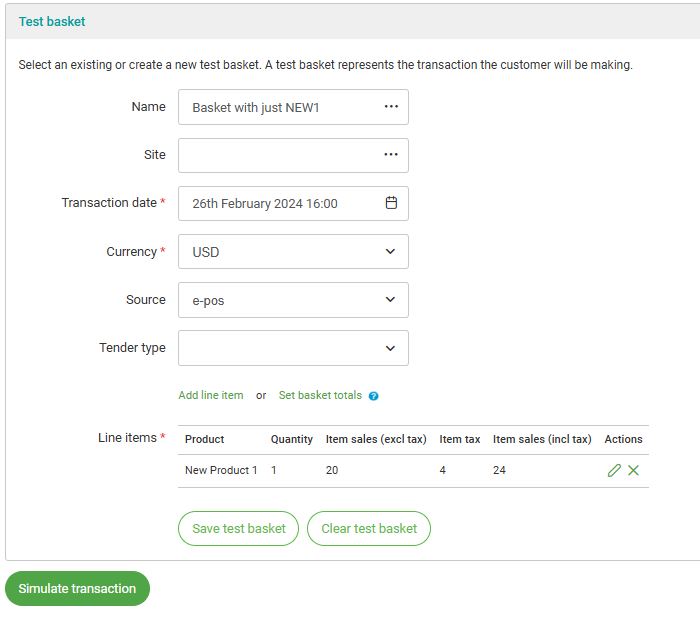The height and width of the screenshot is (628, 700).
Task: Click the Set basket totals link
Action: coord(320,395)
